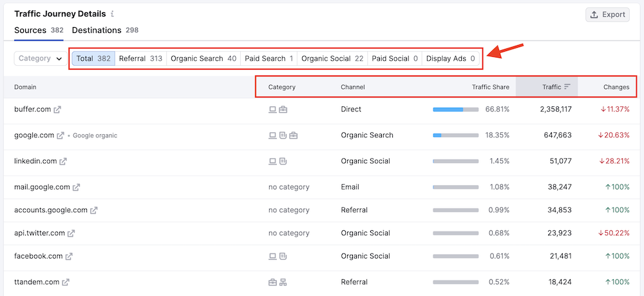Click buffer.com traffic share bar
This screenshot has width=644, height=296.
[x=455, y=110]
